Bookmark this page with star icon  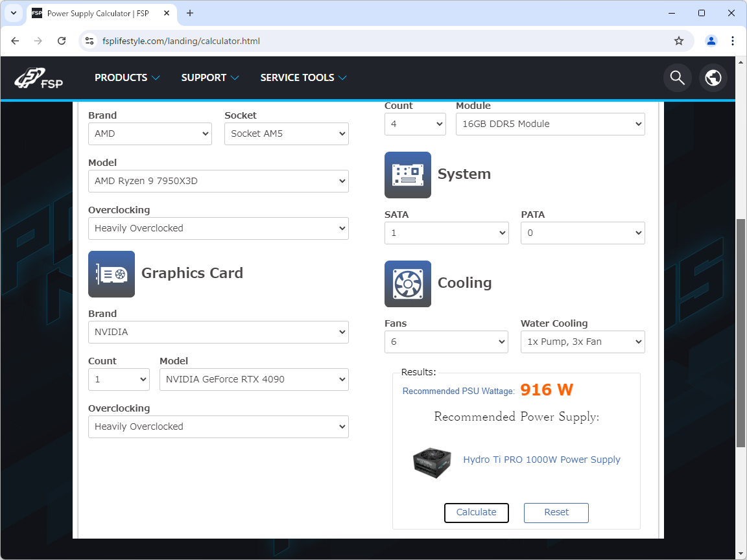click(679, 41)
